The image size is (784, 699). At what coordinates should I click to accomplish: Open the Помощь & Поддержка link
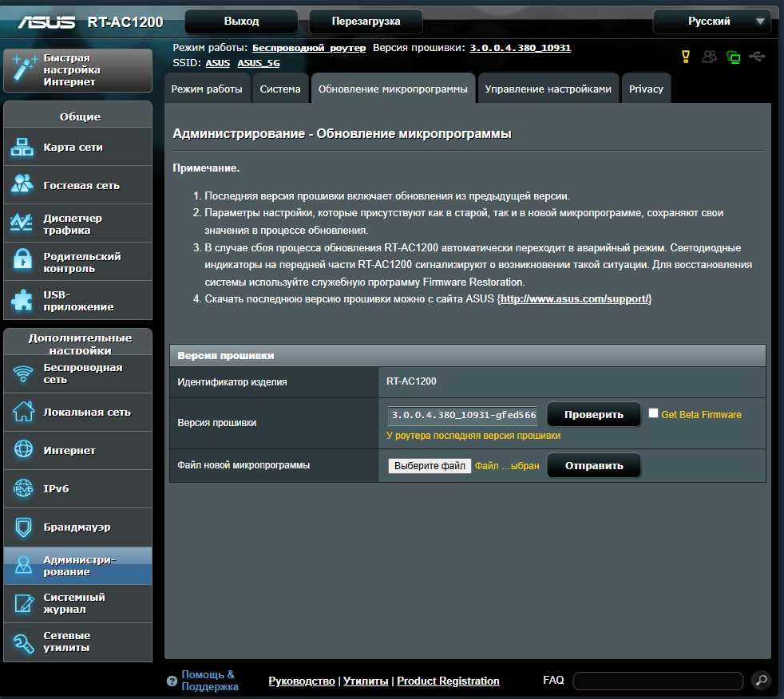click(x=209, y=681)
